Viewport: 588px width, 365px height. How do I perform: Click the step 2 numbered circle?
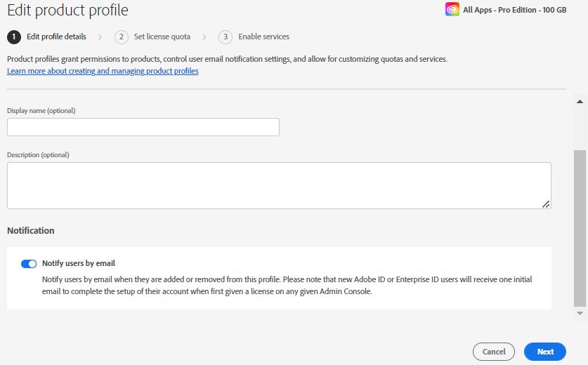coord(122,36)
